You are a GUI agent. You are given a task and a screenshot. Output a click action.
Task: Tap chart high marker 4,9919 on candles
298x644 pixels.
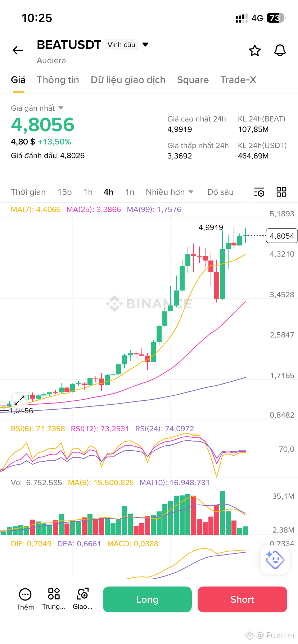click(211, 227)
